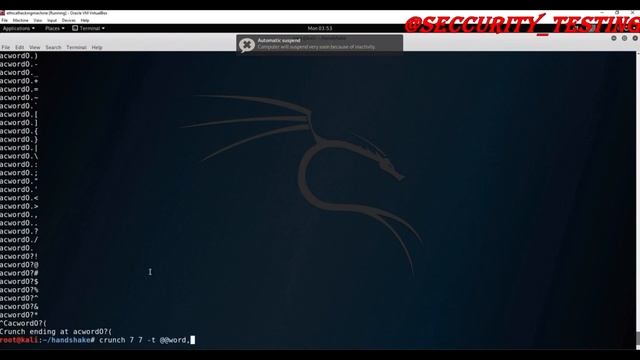Viewport: 640px width, 360px height.
Task: Open VirtualBox Devices menu
Action: tap(69, 20)
